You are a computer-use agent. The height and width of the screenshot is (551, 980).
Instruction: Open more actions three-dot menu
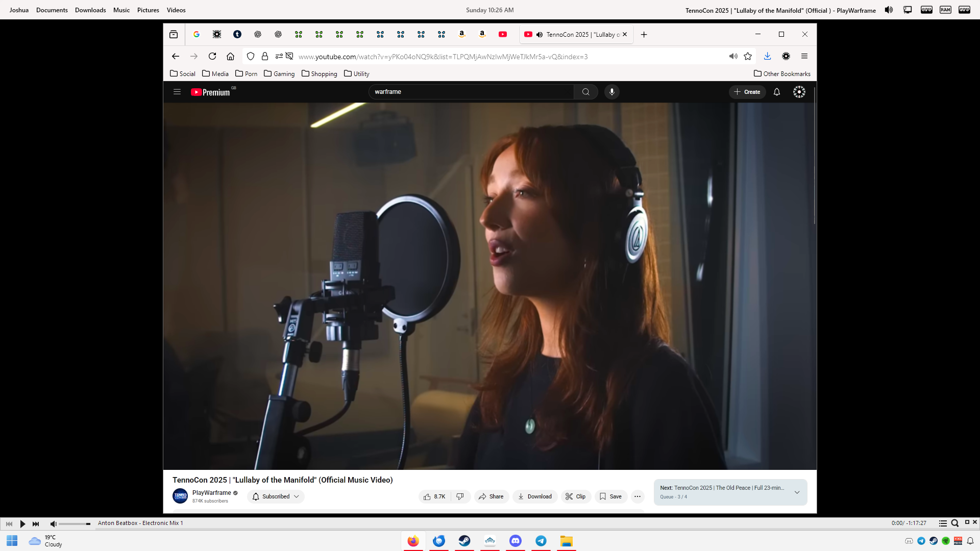(x=638, y=496)
